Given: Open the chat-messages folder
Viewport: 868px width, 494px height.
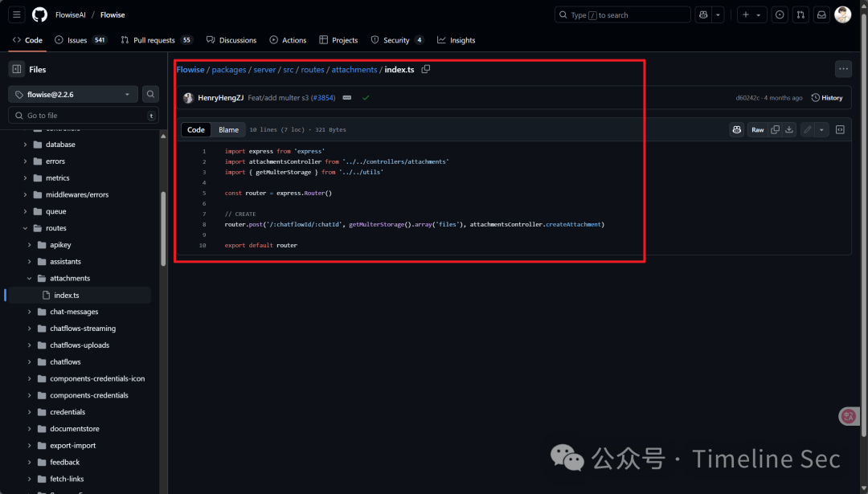Looking at the screenshot, I should pyautogui.click(x=74, y=312).
